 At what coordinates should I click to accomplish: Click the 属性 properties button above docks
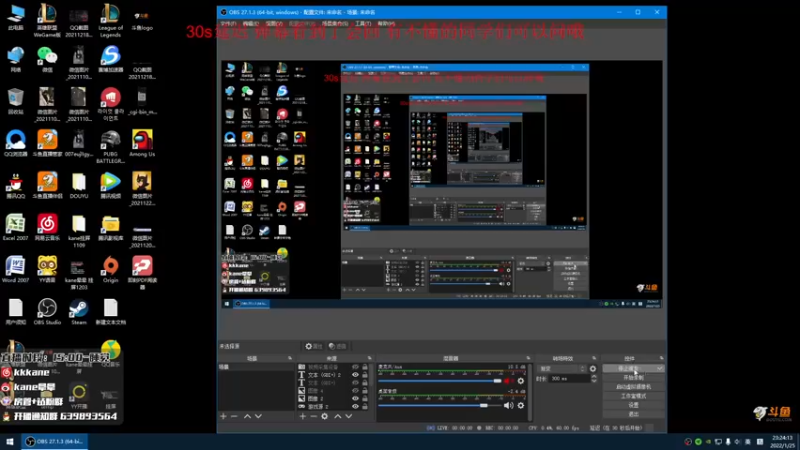pos(313,346)
